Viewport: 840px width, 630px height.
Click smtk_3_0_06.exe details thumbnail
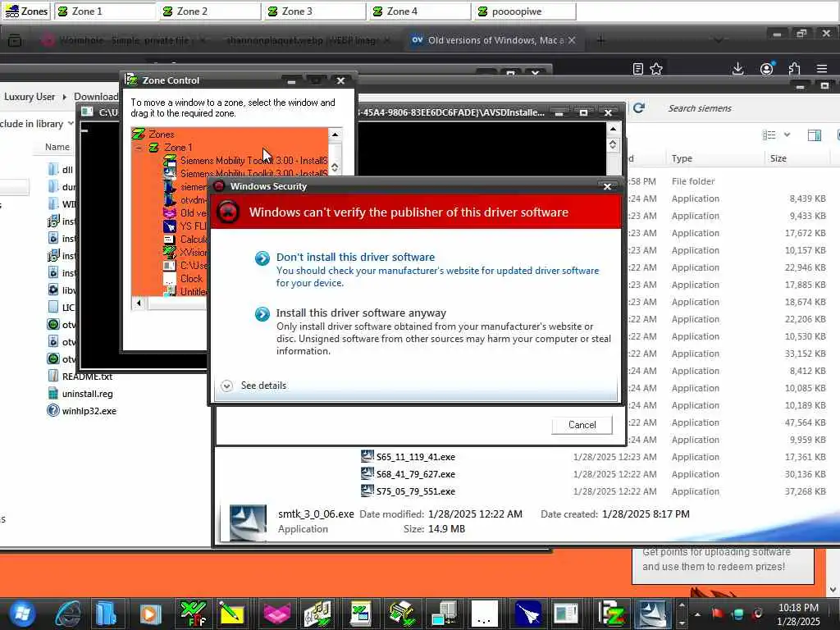(248, 523)
